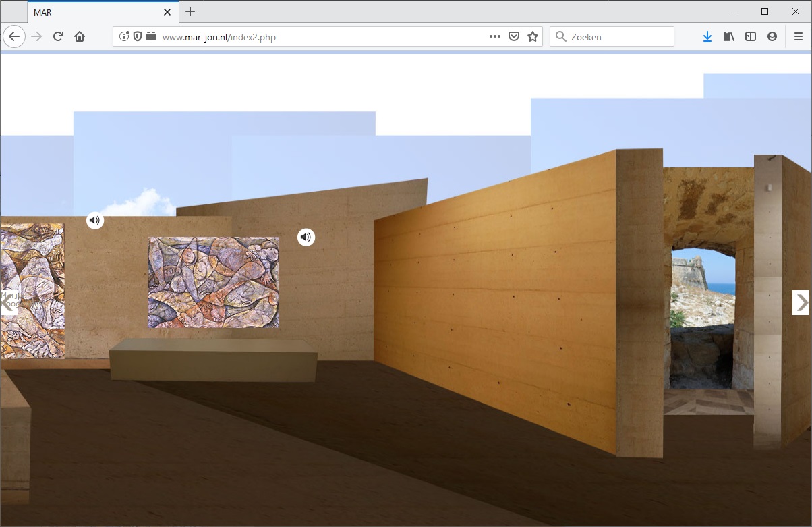
Task: Open the library bookmarks and history menu
Action: tap(729, 37)
